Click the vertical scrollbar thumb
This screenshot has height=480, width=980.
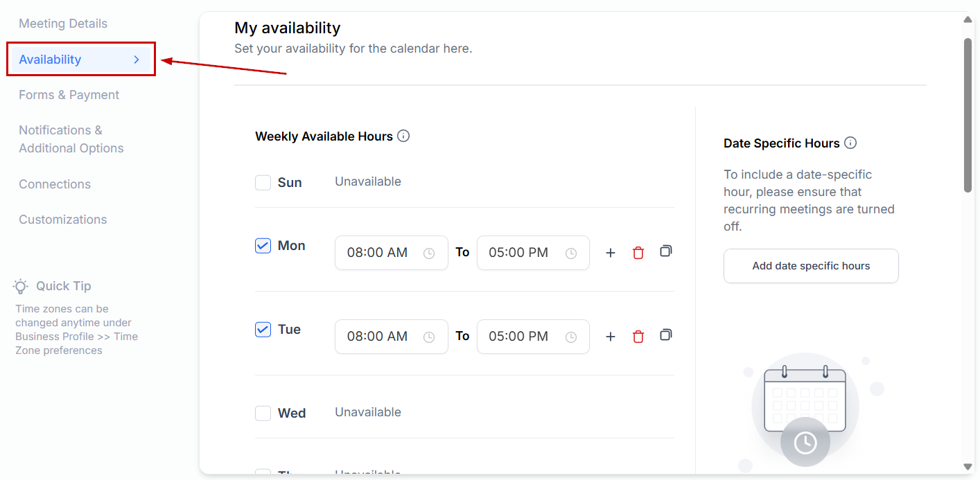(968, 114)
